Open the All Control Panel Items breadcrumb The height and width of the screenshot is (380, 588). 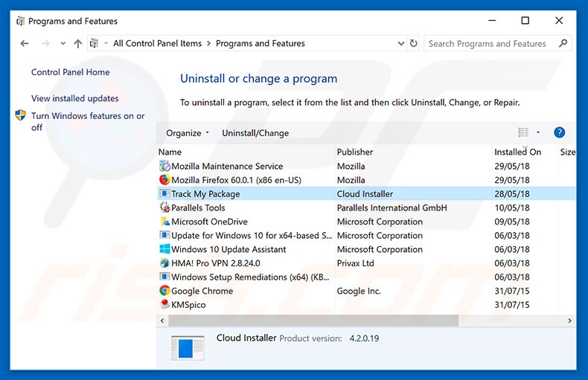(x=158, y=43)
